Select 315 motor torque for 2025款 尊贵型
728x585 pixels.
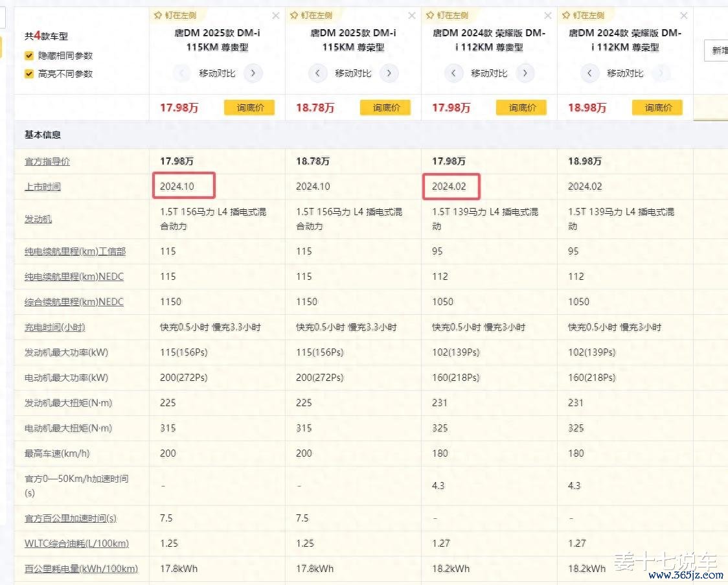[x=168, y=428]
